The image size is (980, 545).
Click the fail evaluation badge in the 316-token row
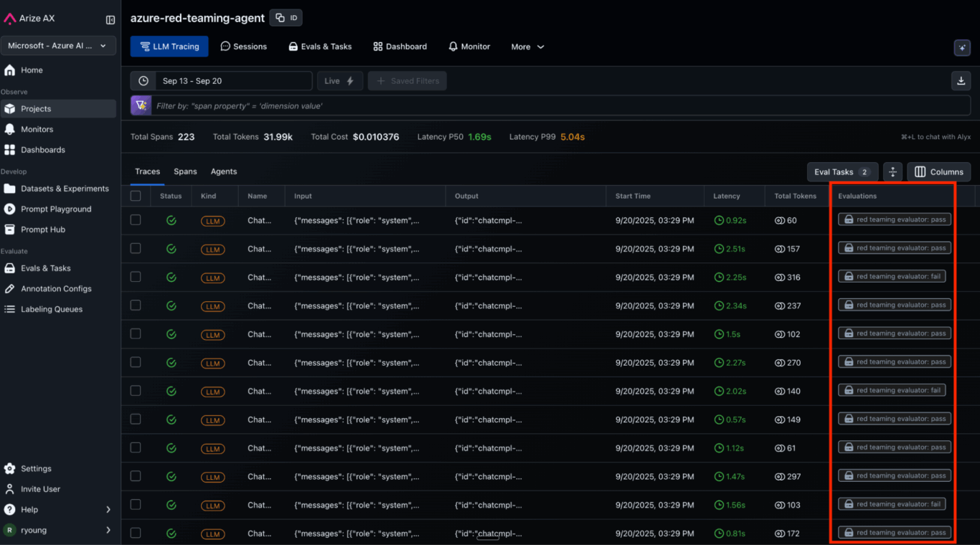click(892, 277)
